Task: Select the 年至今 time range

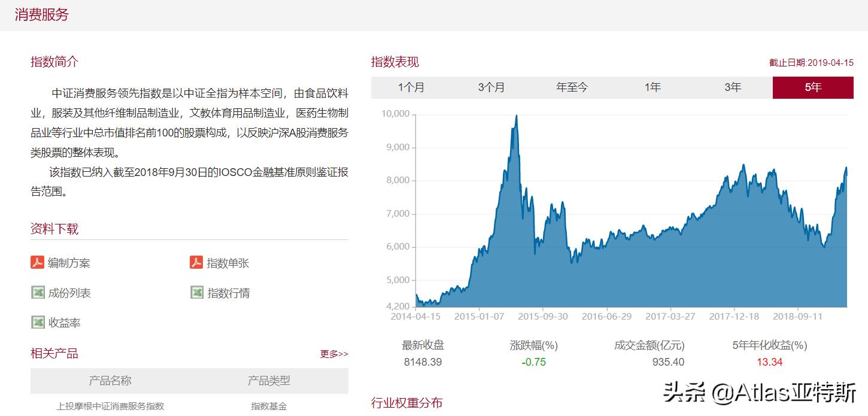Action: [x=571, y=87]
